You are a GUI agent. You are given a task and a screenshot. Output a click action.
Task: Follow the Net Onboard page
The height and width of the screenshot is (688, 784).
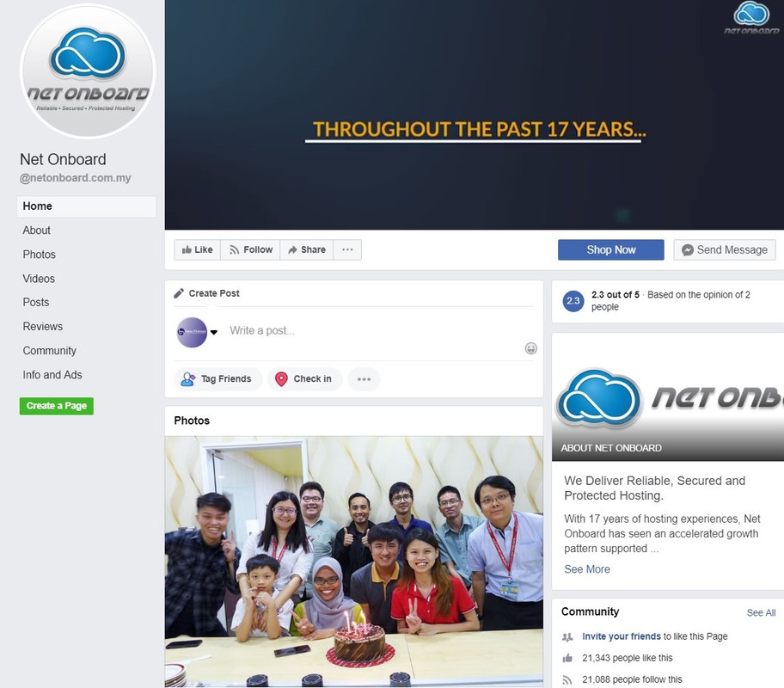[250, 249]
